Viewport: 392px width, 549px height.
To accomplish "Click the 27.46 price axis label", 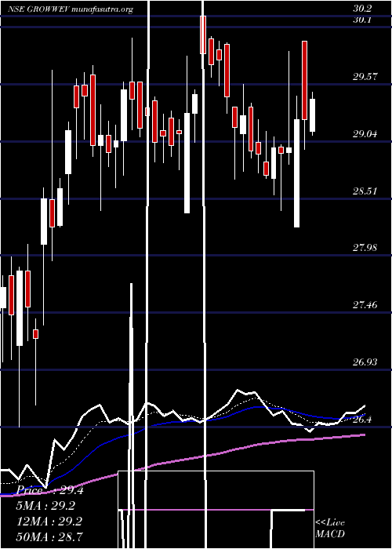I will (x=365, y=305).
